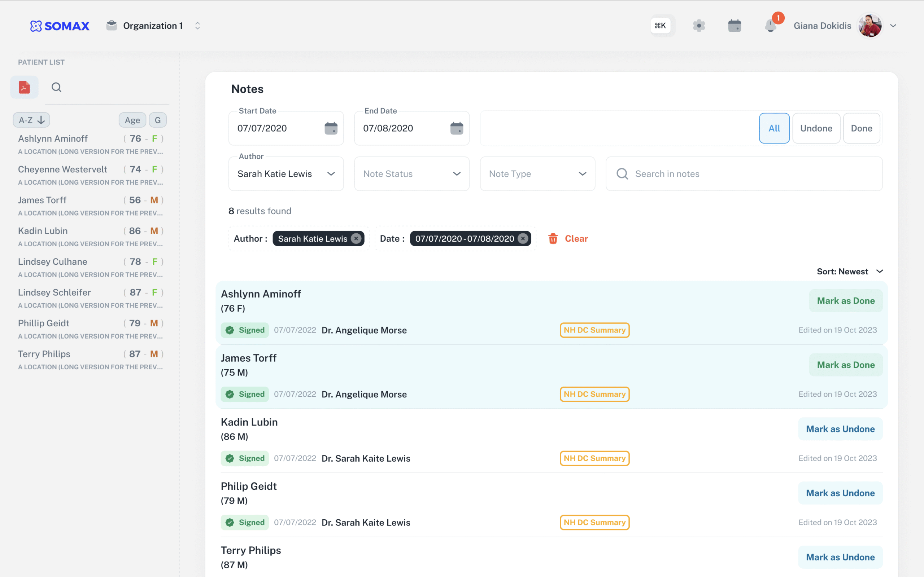Open the calendar icon in top bar
The width and height of the screenshot is (924, 577).
pos(734,26)
